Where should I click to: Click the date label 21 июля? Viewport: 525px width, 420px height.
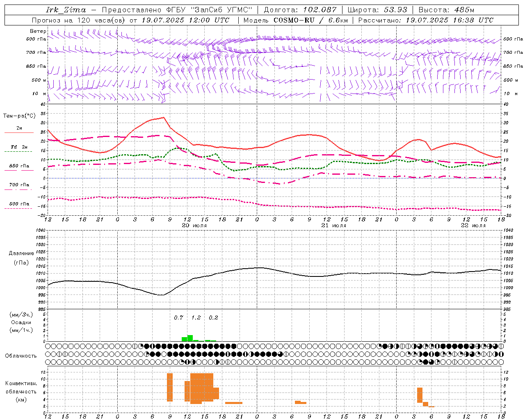click(334, 226)
